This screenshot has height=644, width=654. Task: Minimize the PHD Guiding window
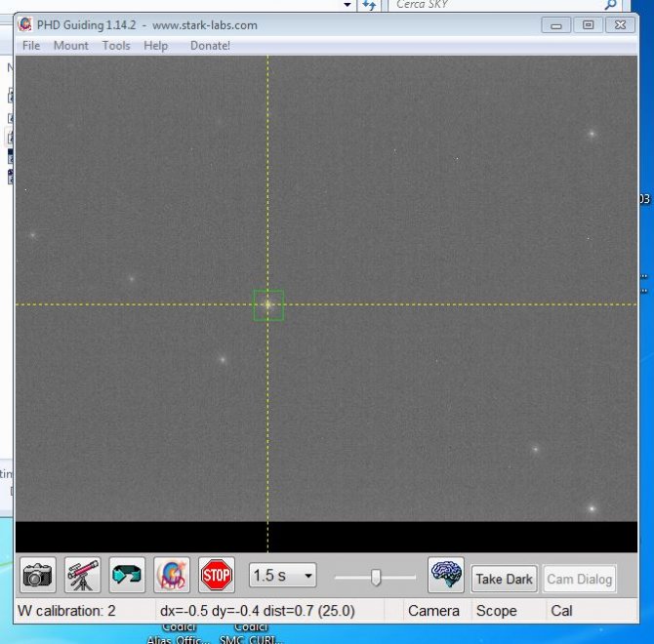(555, 25)
